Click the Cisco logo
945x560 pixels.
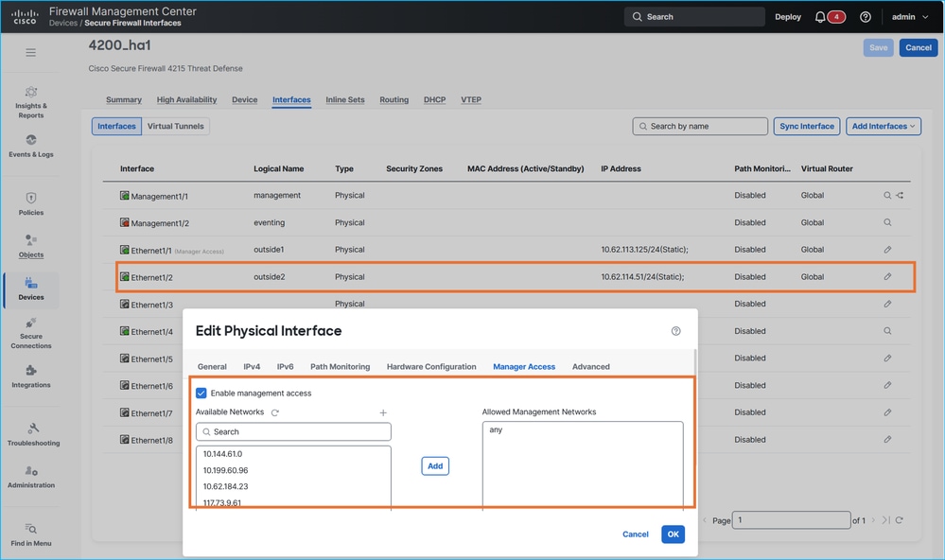tap(25, 17)
